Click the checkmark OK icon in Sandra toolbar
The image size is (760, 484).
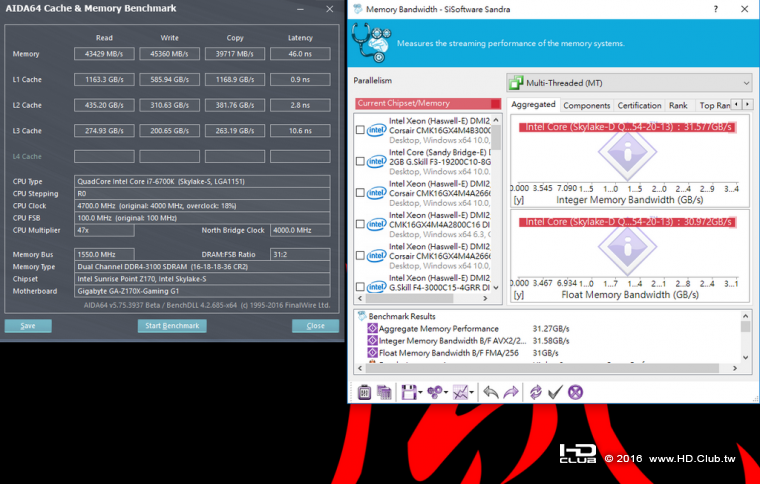pyautogui.click(x=555, y=392)
